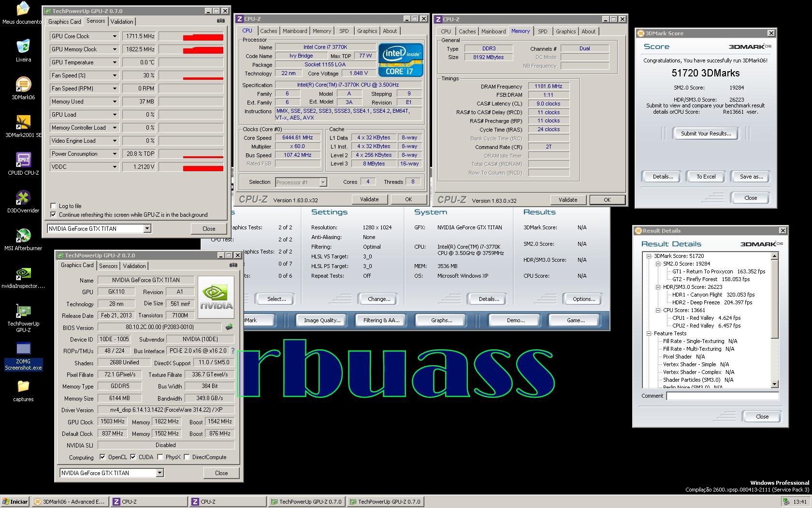This screenshot has width=812, height=508.
Task: Toggle the DirectCompute checkbox
Action: (187, 457)
